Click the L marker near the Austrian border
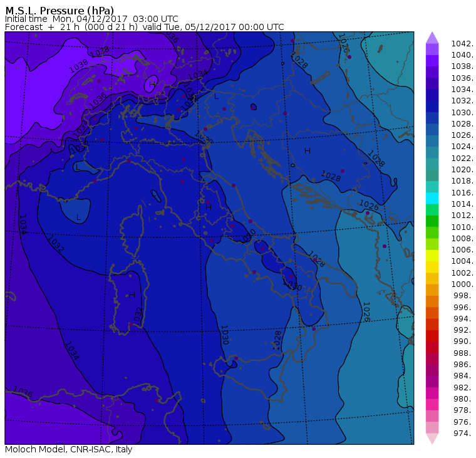 (x=216, y=96)
